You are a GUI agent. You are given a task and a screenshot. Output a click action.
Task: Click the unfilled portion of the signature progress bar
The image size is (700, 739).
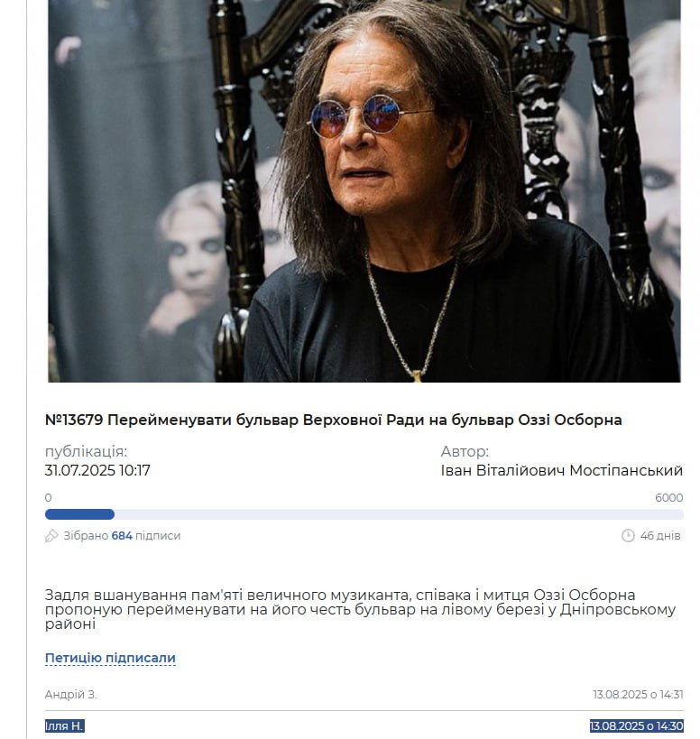point(399,514)
